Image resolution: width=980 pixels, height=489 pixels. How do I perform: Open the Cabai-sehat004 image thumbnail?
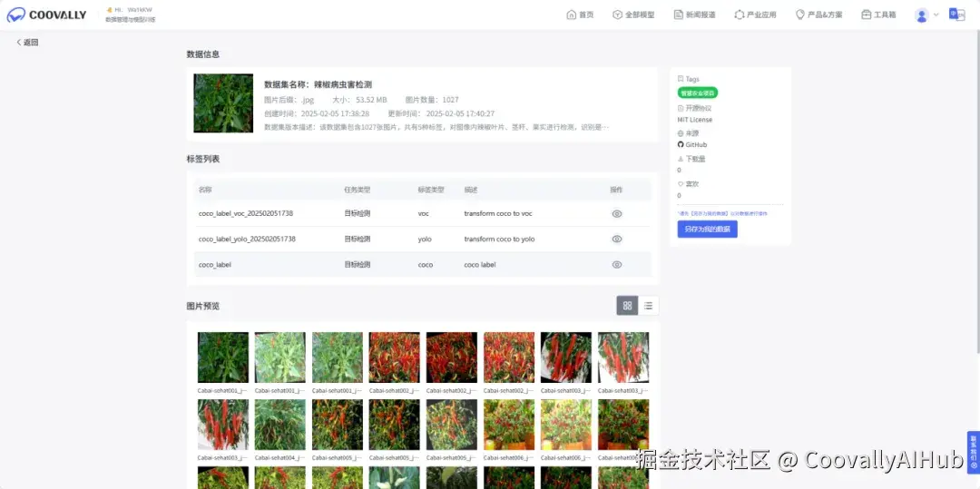[280, 425]
